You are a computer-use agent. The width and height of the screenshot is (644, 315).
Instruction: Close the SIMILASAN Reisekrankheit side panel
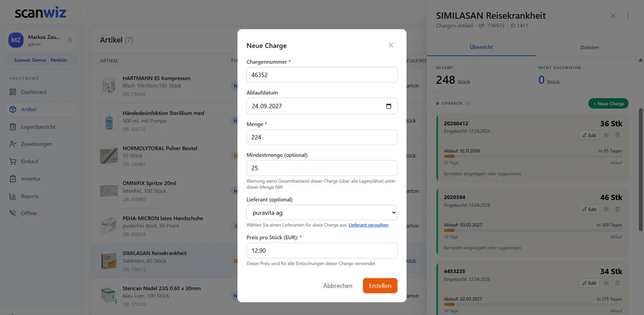pyautogui.click(x=613, y=16)
